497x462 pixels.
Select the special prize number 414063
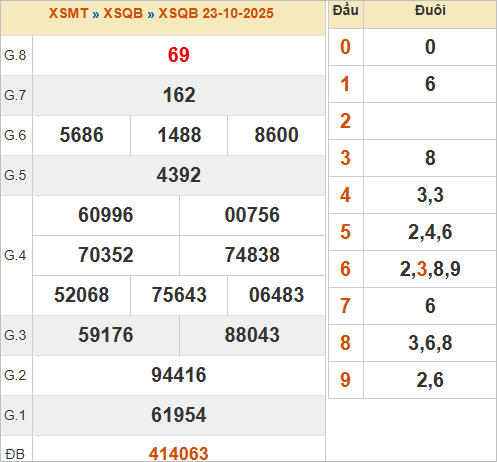pyautogui.click(x=179, y=454)
